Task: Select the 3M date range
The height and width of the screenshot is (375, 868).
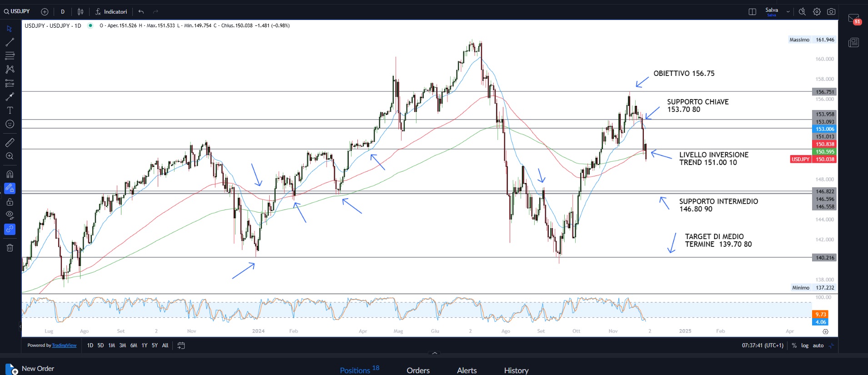Action: click(x=122, y=345)
